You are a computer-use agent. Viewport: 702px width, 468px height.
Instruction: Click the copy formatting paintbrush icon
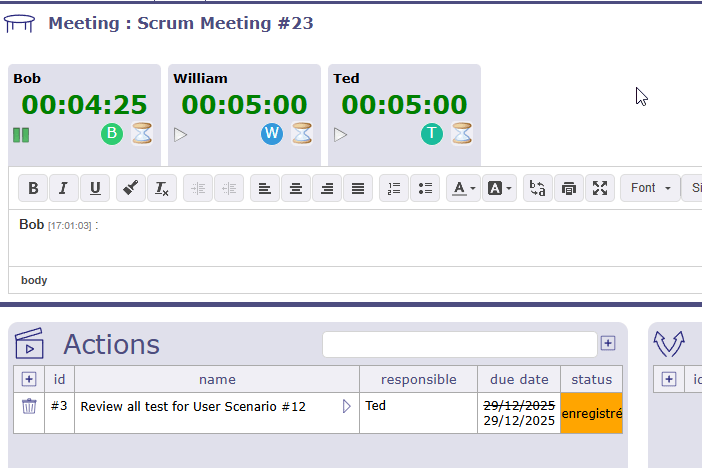130,188
